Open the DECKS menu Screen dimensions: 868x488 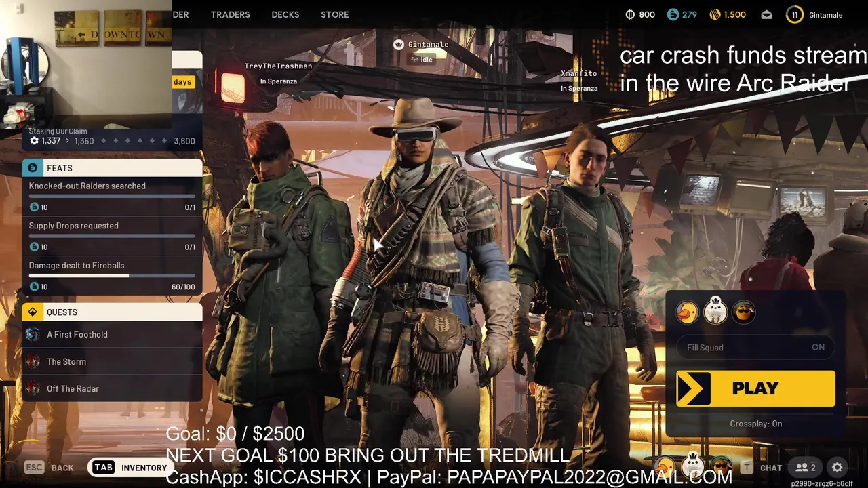285,14
